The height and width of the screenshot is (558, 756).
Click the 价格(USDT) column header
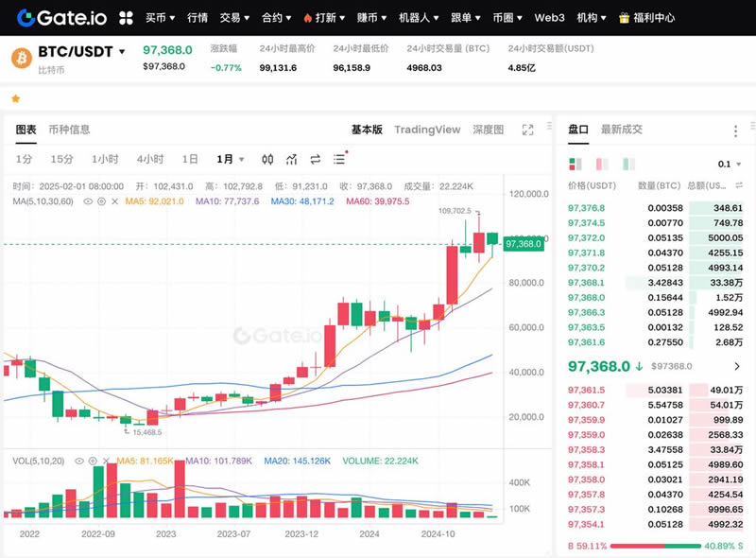click(x=593, y=185)
